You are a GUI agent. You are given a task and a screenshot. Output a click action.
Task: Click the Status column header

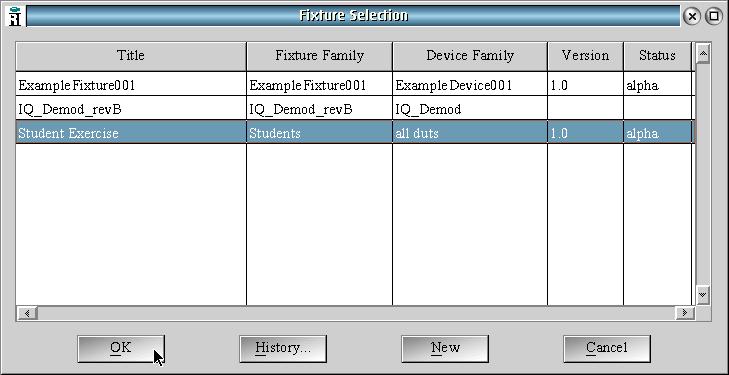pos(657,56)
